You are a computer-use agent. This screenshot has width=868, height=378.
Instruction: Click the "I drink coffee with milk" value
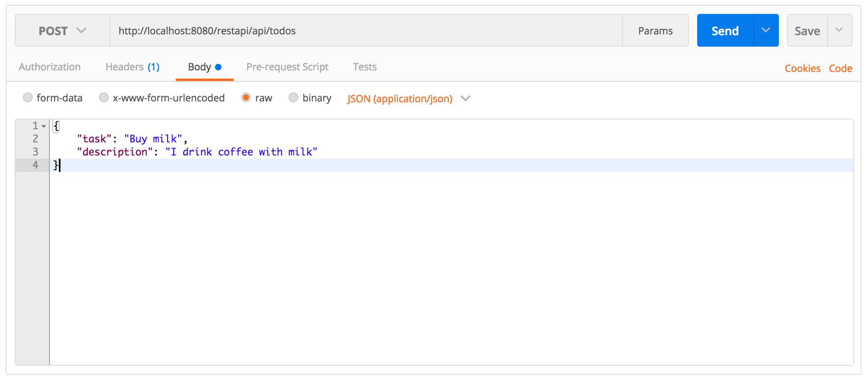tap(241, 152)
